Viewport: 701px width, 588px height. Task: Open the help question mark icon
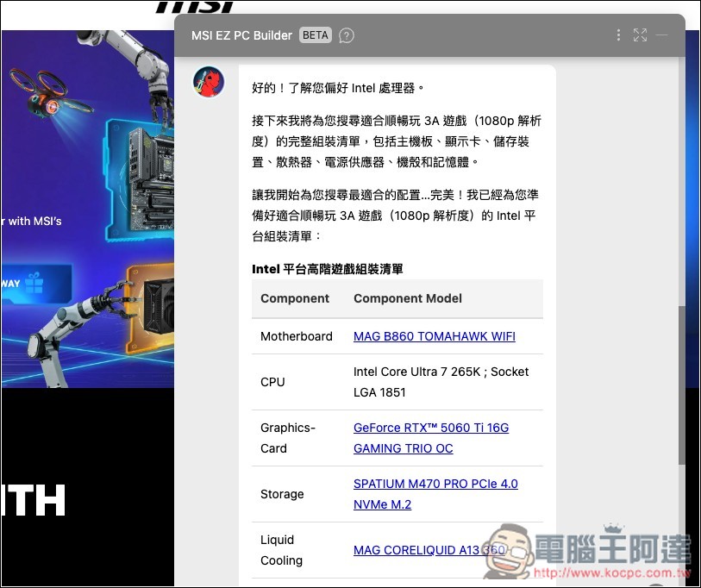(x=347, y=35)
